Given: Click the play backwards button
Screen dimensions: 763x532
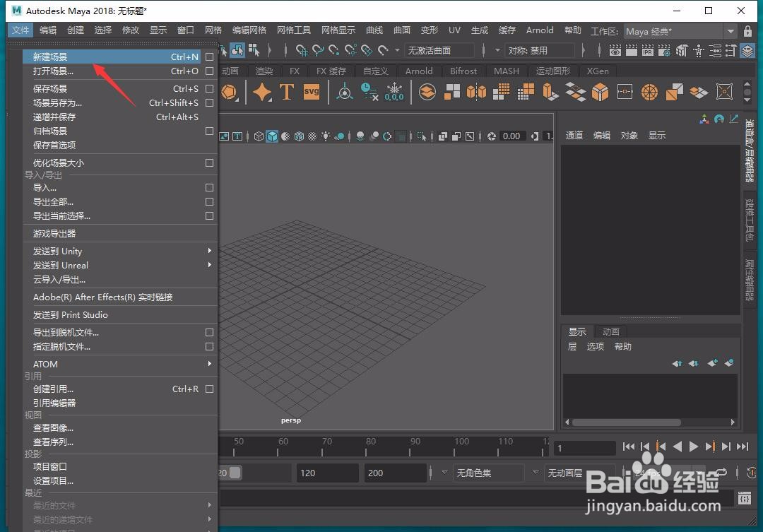Looking at the screenshot, I should [678, 447].
